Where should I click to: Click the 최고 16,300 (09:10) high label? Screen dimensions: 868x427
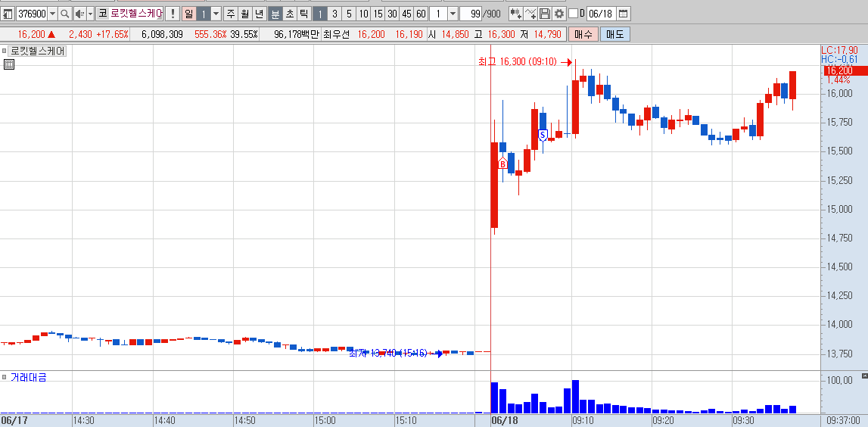(518, 61)
